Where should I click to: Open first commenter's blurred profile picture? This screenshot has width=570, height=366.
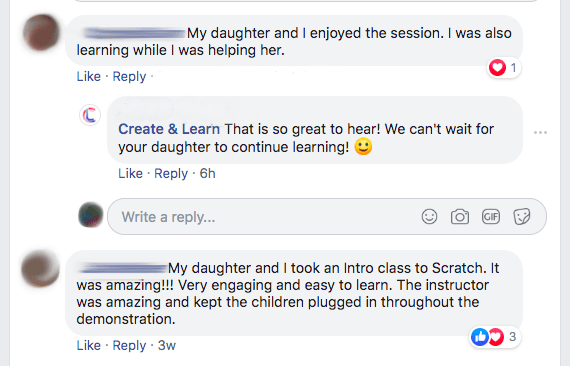[41, 32]
